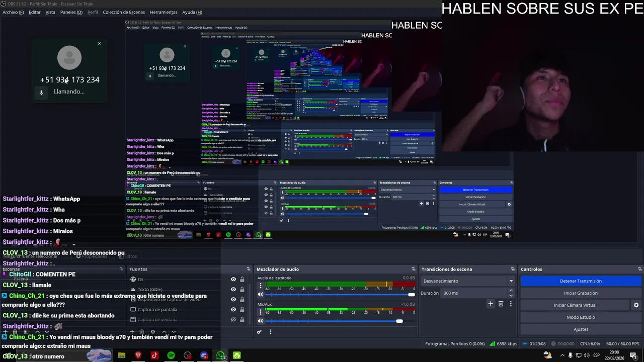
Task: Open the Windows notification center
Action: click(633, 355)
